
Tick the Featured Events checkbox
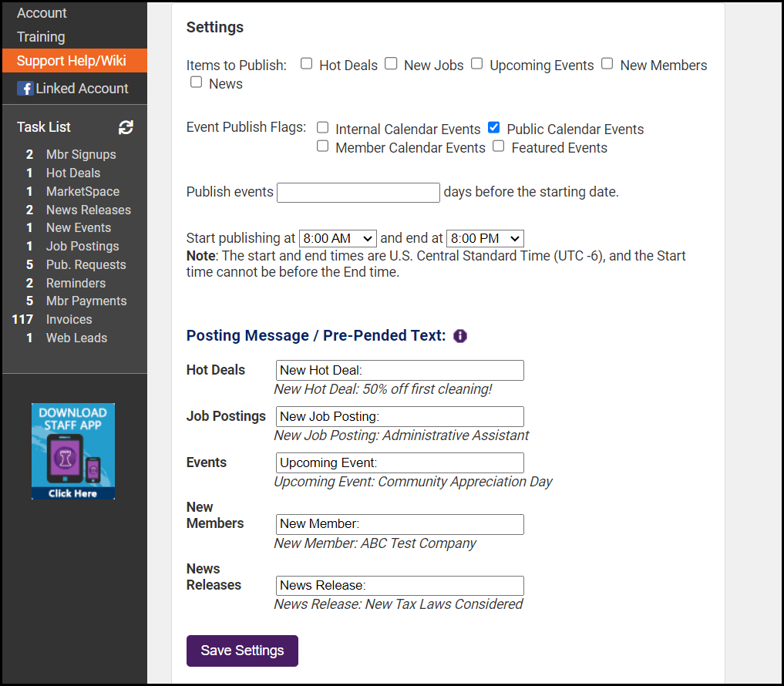(499, 146)
